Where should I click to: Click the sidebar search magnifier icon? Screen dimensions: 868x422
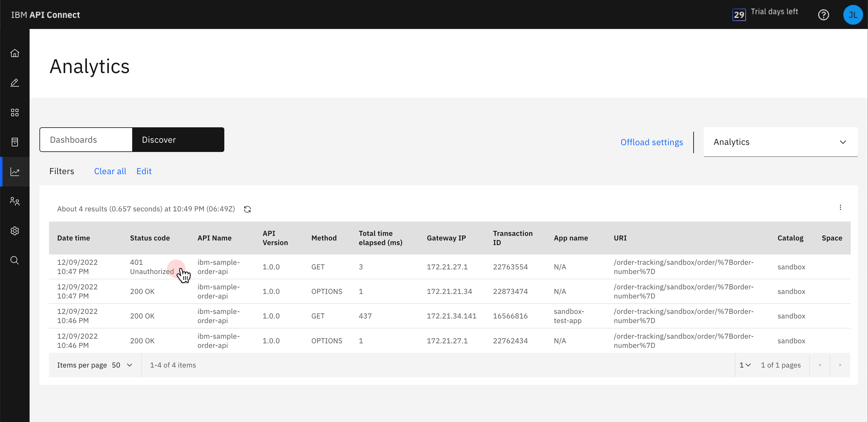click(14, 260)
